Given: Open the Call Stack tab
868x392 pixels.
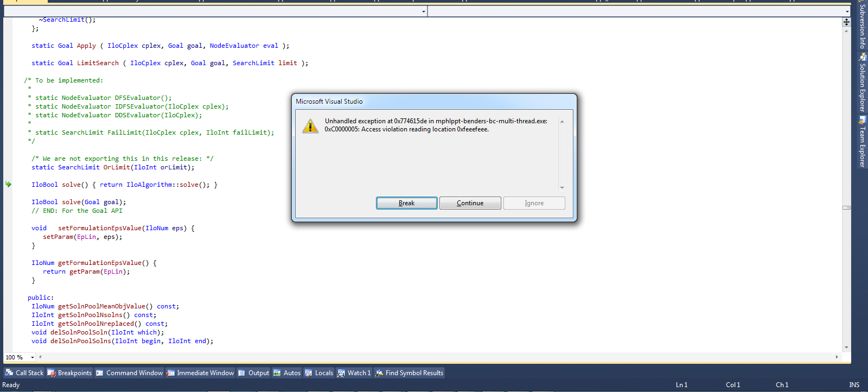Looking at the screenshot, I should [24, 373].
